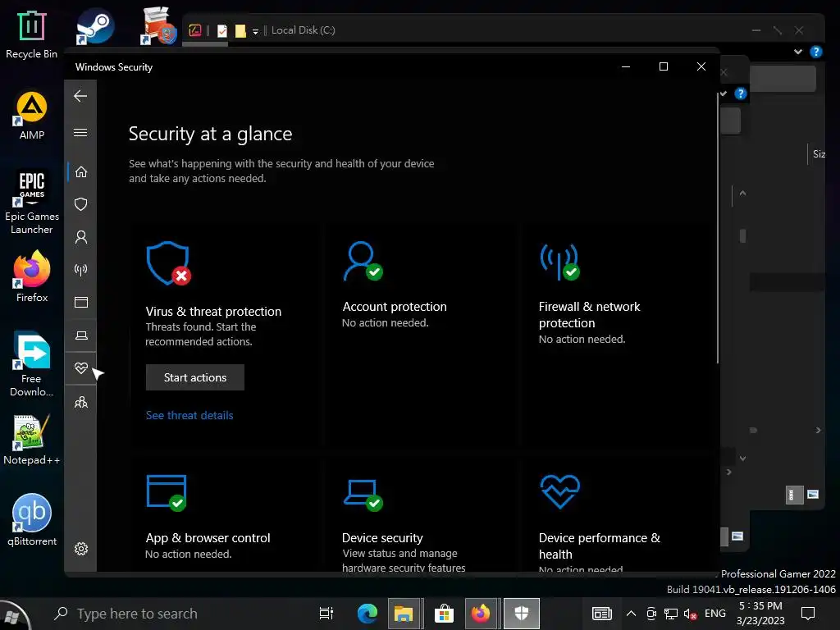Go back using the Windows Security back arrow
The image size is (840, 630).
pos(80,97)
